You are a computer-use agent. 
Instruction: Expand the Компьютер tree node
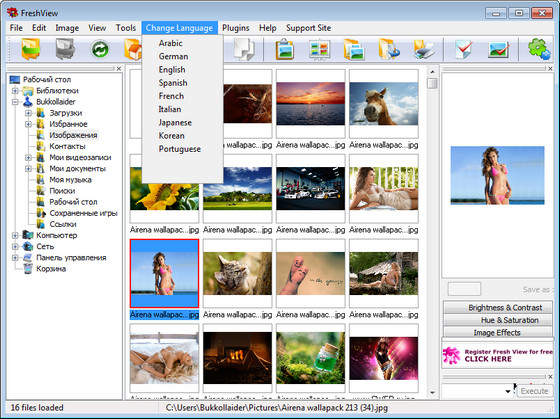click(15, 235)
